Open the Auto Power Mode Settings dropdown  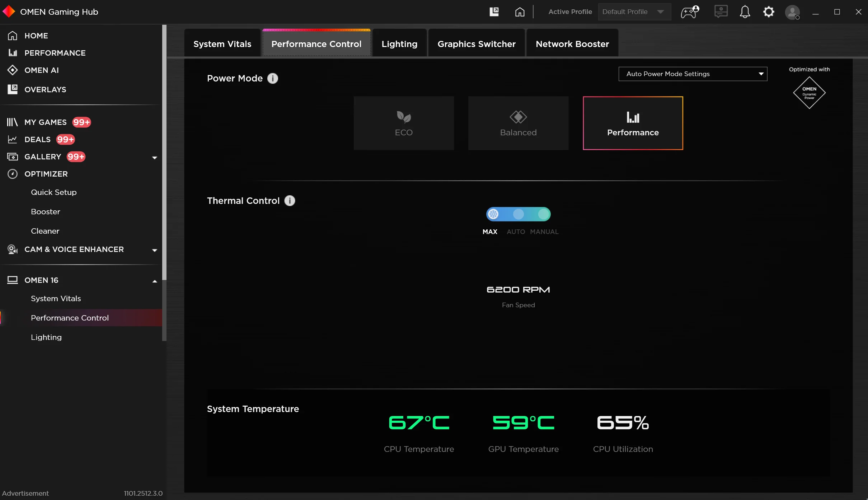tap(693, 74)
